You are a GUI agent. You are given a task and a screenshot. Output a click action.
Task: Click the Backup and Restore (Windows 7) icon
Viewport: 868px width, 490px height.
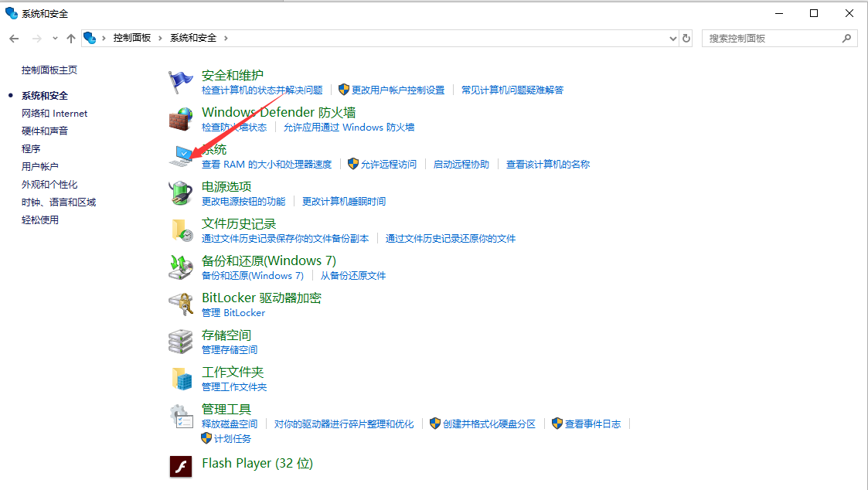tap(180, 267)
